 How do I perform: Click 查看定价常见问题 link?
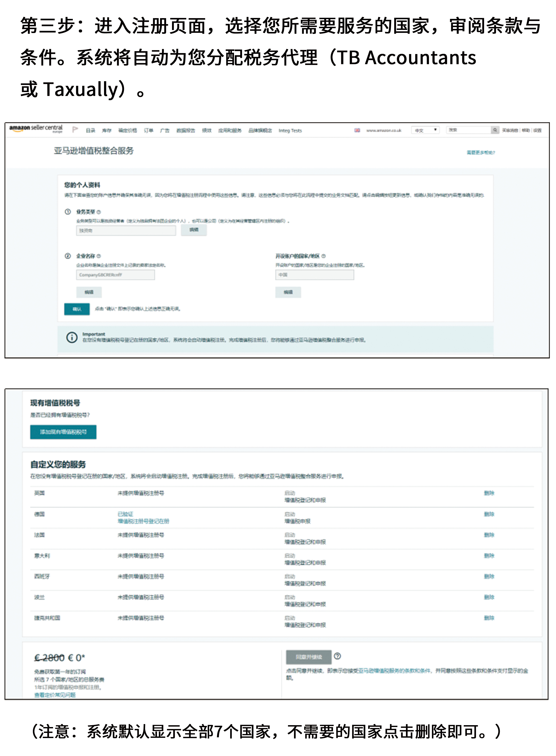click(x=55, y=695)
